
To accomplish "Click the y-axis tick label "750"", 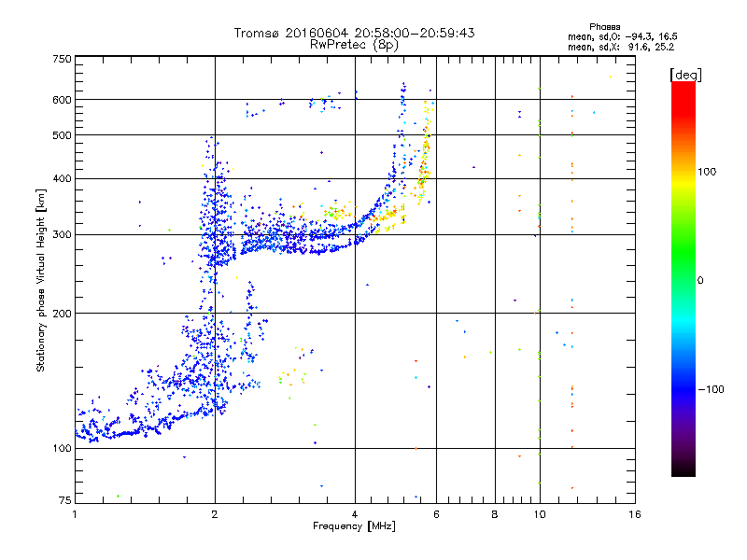I will coord(62,59).
